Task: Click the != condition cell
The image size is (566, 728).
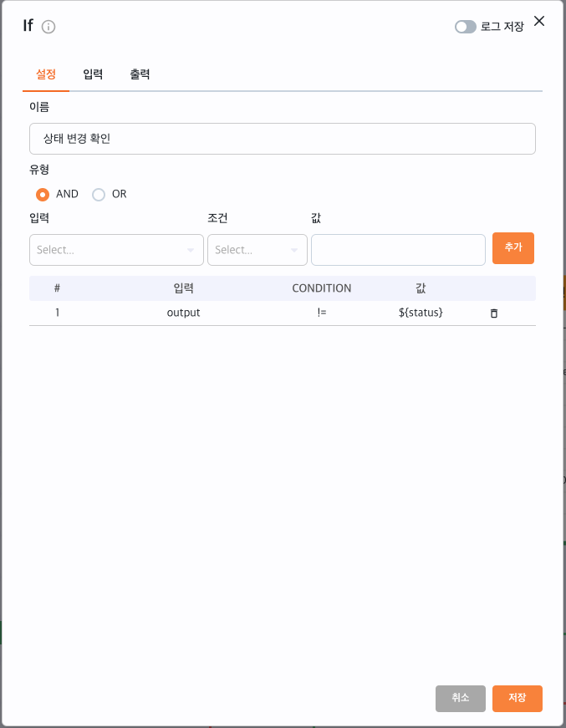Action: pyautogui.click(x=322, y=313)
